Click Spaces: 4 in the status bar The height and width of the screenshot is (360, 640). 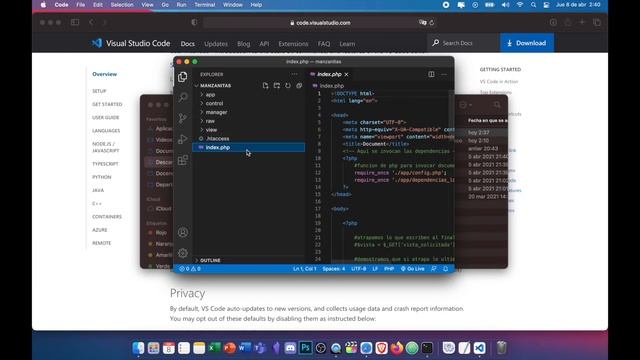333,269
